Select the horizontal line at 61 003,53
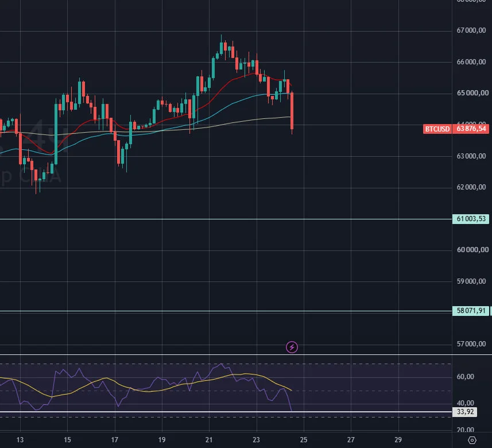 [226, 219]
